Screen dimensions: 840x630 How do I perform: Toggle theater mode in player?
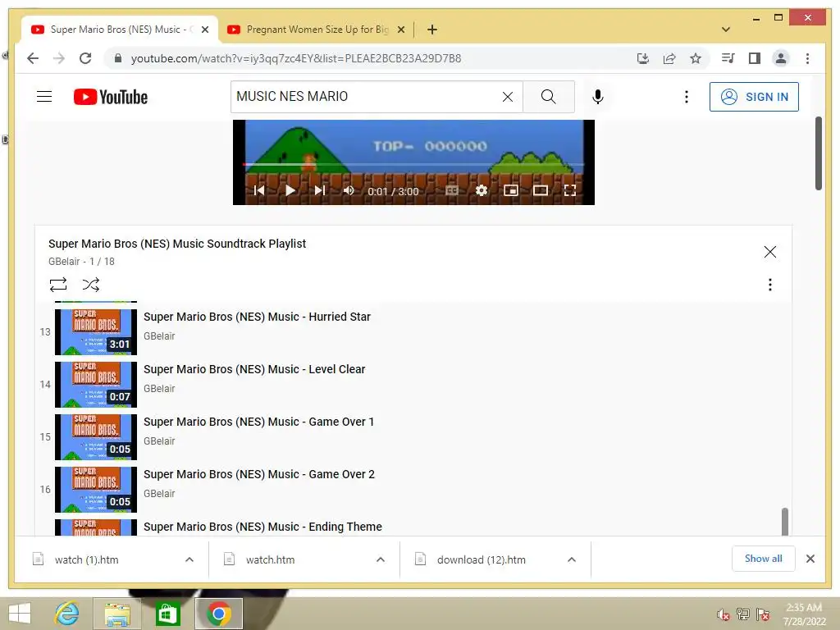tap(541, 190)
